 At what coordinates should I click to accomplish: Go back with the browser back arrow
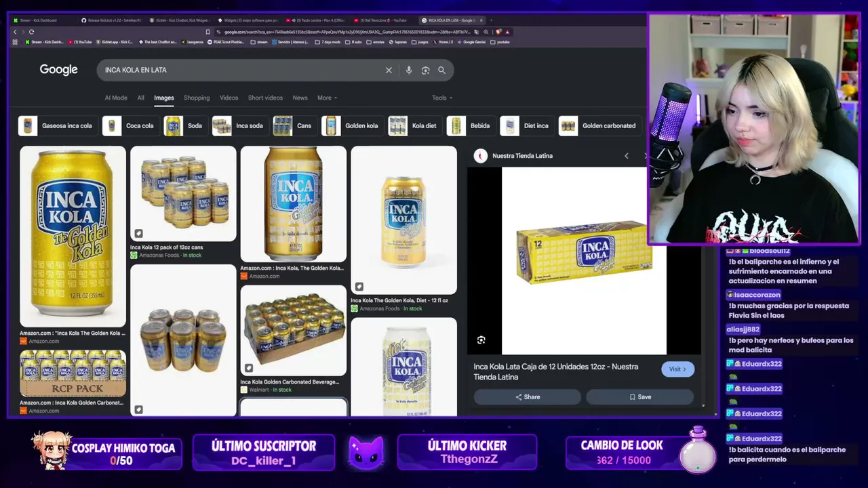(x=15, y=32)
